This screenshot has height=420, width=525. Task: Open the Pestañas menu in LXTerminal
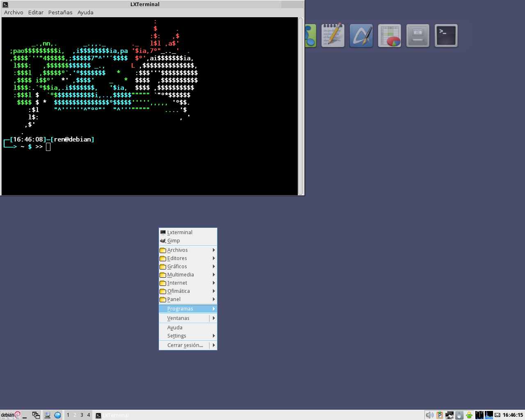pyautogui.click(x=60, y=12)
